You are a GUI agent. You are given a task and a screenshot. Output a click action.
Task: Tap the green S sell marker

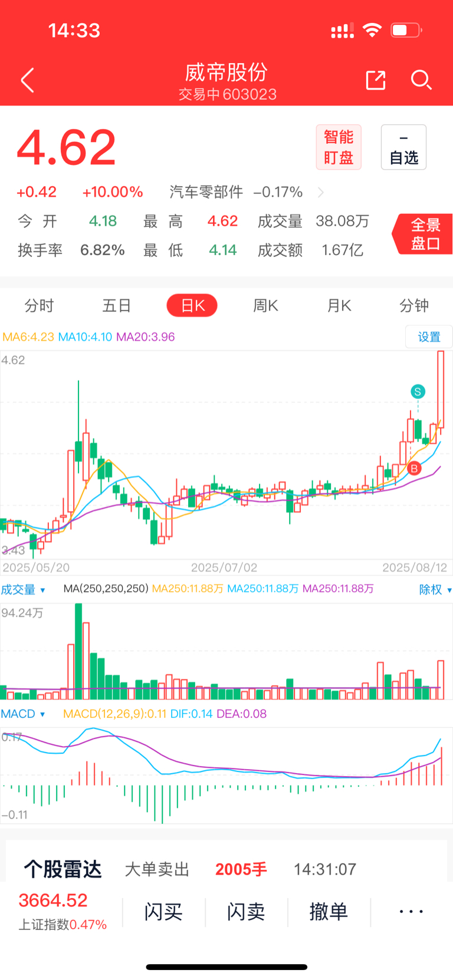[418, 391]
